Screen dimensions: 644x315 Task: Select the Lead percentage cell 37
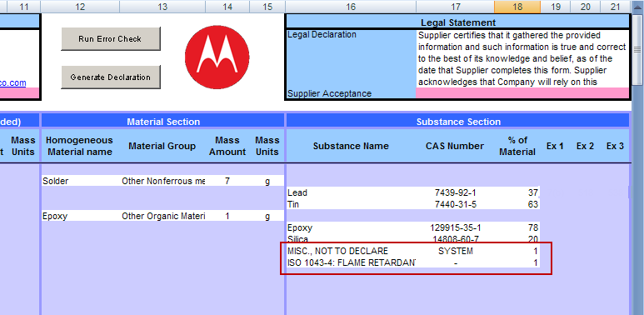(517, 192)
